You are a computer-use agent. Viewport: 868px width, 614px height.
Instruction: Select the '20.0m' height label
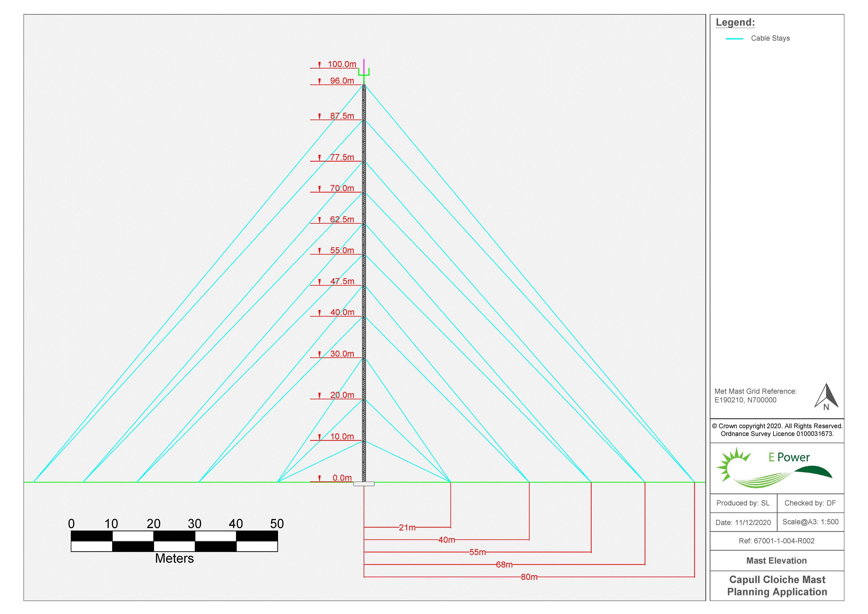(x=342, y=395)
